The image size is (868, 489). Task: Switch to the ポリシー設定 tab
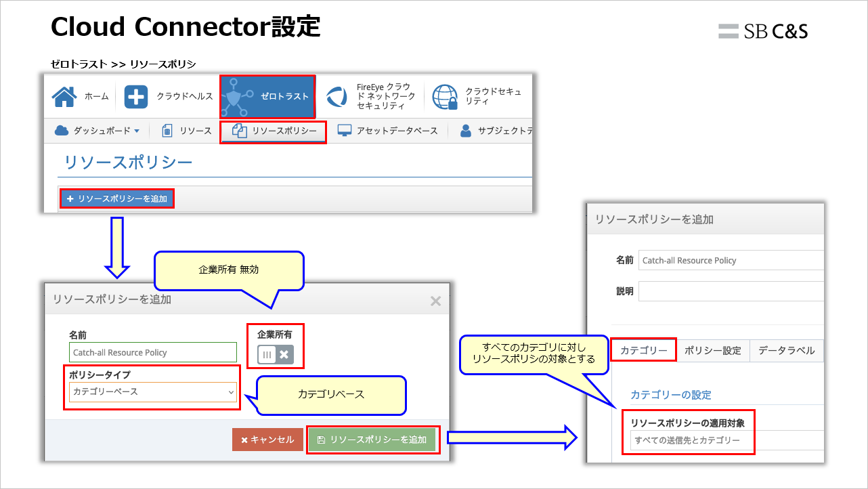[713, 350]
